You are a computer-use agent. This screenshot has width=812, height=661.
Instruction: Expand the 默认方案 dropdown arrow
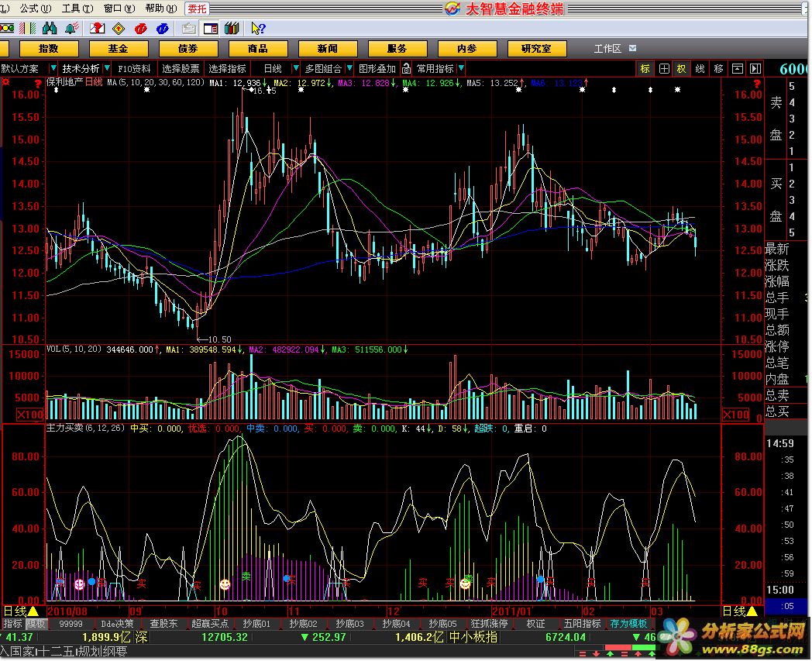tap(53, 68)
